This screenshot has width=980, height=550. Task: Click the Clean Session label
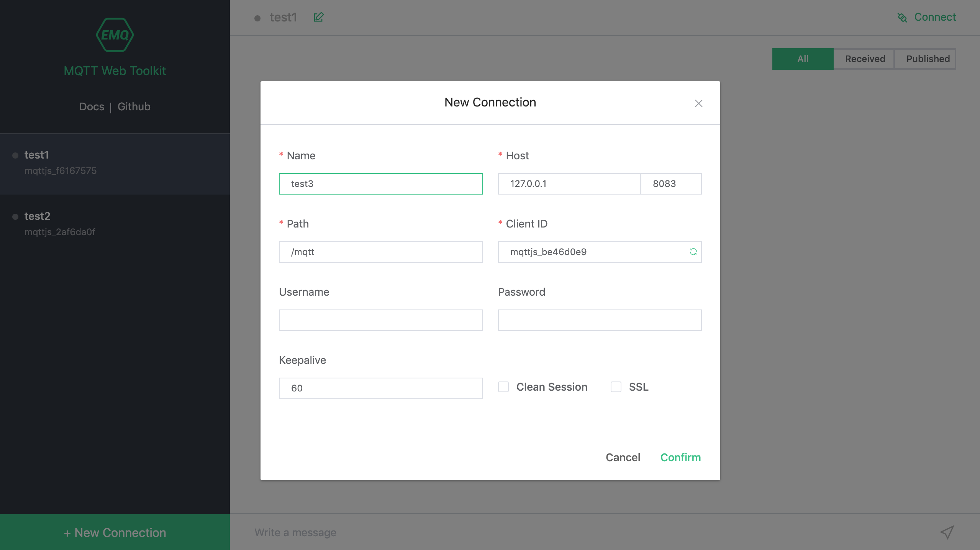[552, 387]
